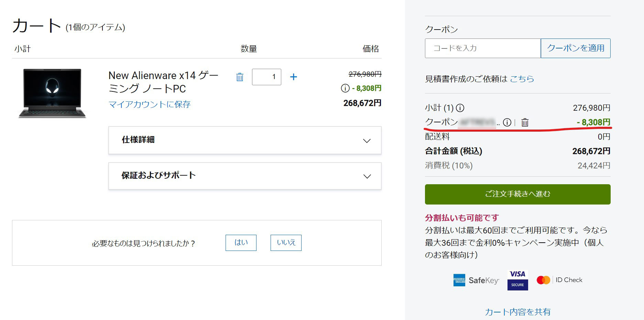
Task: Expand the 保証およびサポート section
Action: click(x=245, y=176)
